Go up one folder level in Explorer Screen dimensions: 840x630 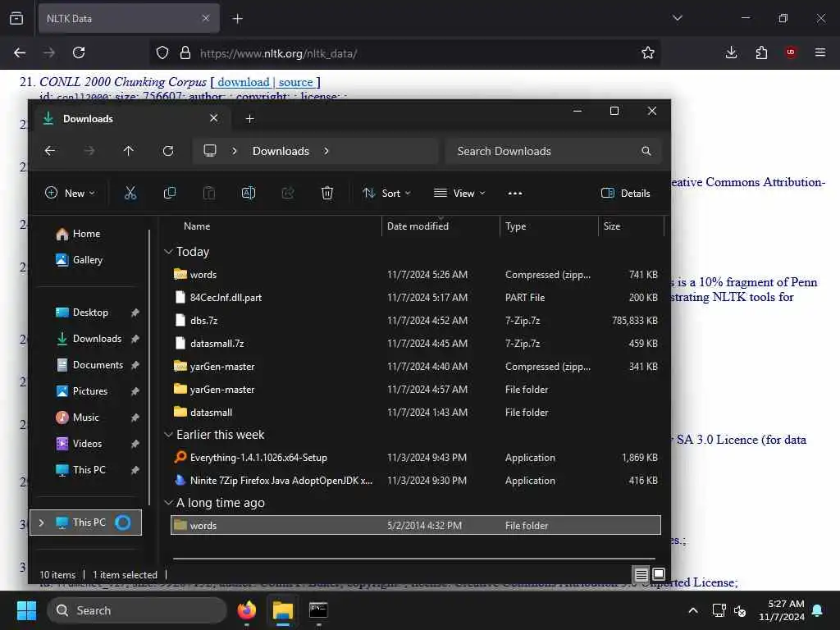[129, 151]
